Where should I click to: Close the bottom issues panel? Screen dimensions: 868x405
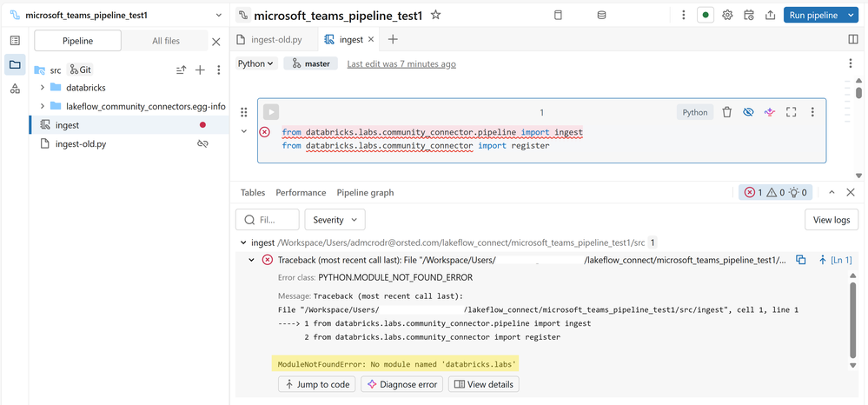851,192
